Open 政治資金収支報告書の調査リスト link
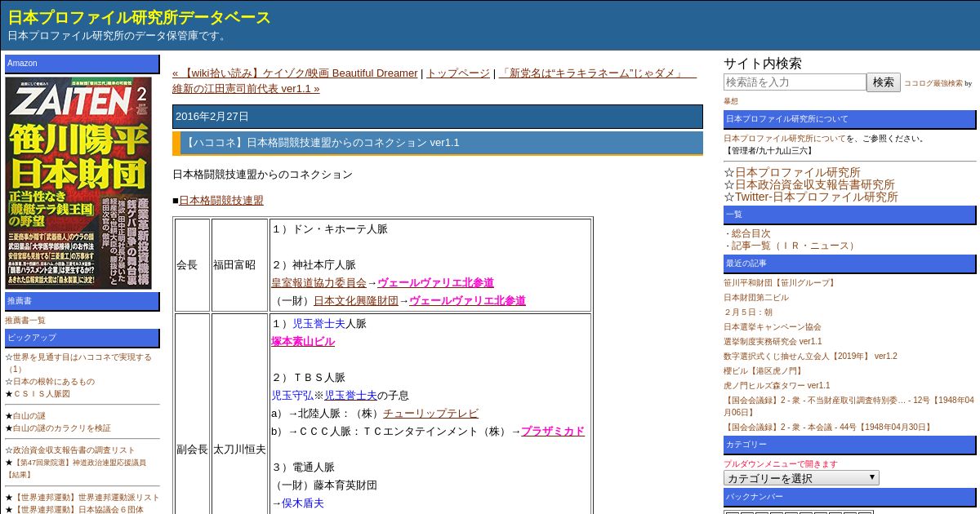Viewport: 980px width, 514px height. point(73,450)
